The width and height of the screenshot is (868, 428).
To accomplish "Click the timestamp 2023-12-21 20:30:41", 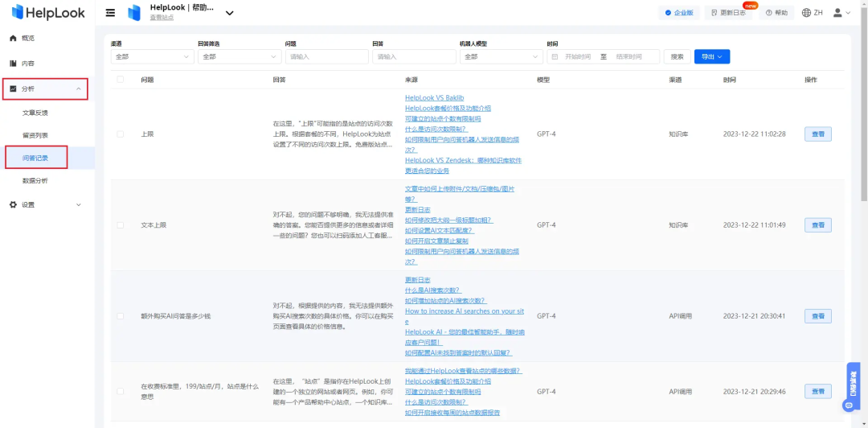I will 755,316.
